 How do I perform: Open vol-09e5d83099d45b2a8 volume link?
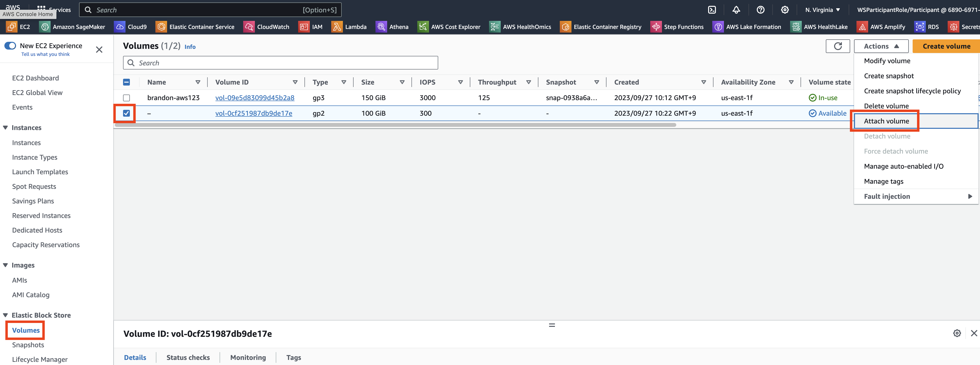click(255, 98)
